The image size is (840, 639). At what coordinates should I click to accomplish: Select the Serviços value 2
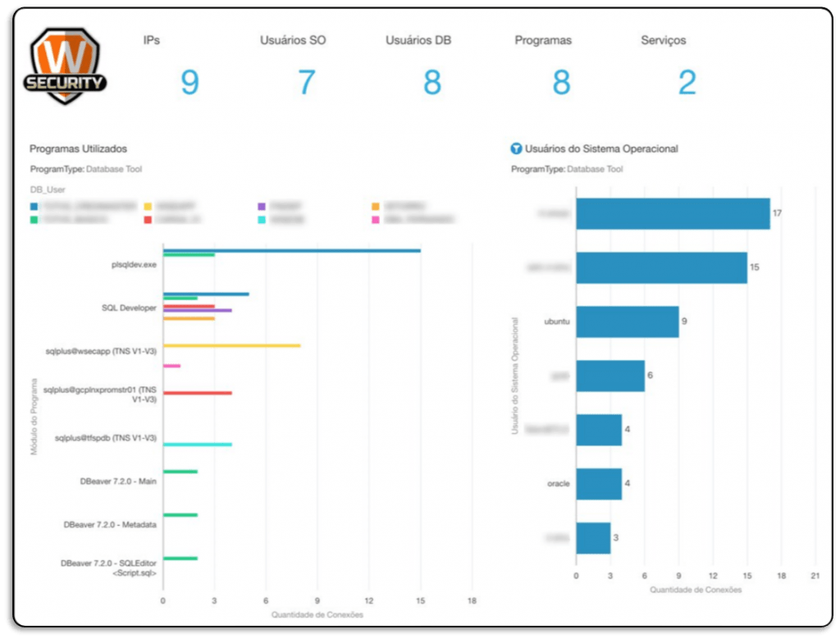pos(687,83)
